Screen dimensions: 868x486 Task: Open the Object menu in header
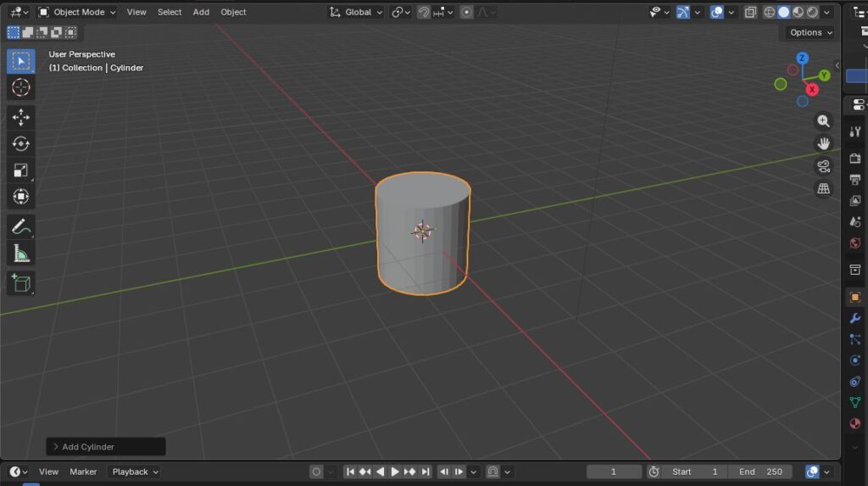(233, 12)
